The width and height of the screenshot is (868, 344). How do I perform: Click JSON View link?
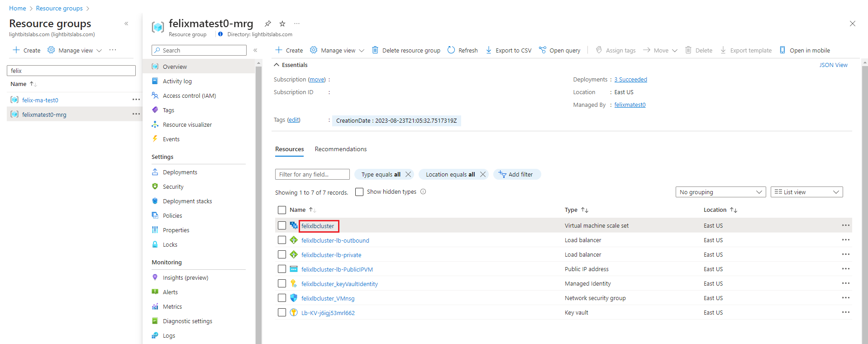click(833, 65)
